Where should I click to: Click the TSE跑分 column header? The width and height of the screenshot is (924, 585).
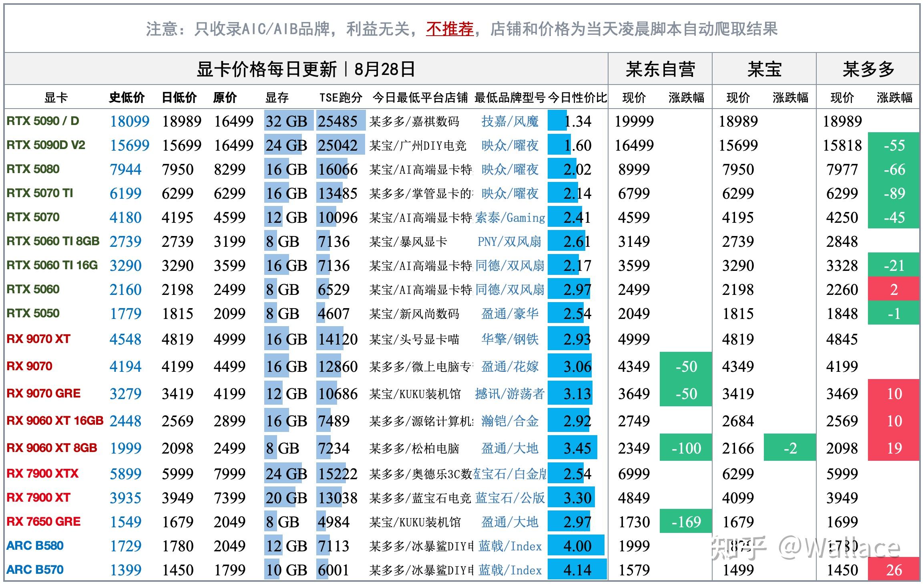click(x=340, y=97)
